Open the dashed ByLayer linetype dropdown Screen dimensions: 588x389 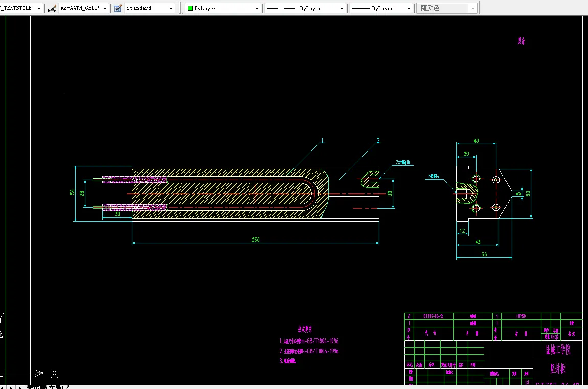342,8
